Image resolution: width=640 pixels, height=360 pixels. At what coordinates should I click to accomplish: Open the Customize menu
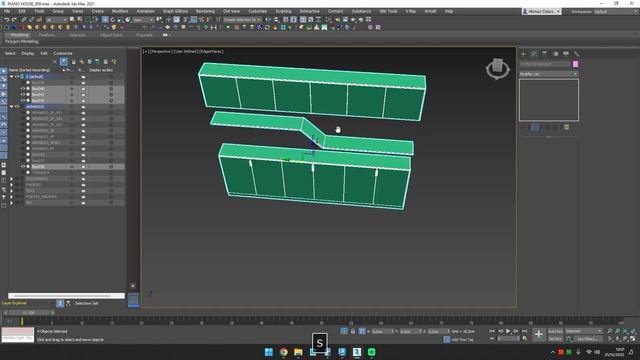click(258, 11)
